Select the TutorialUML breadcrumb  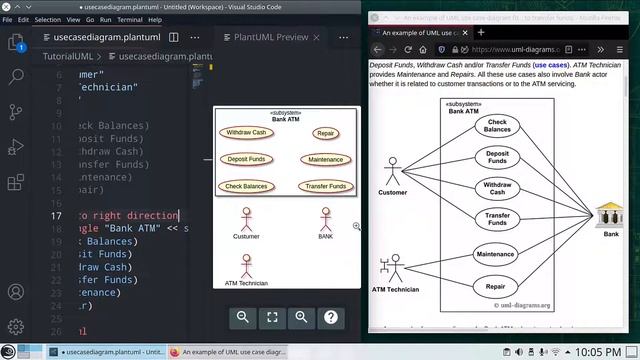click(68, 56)
